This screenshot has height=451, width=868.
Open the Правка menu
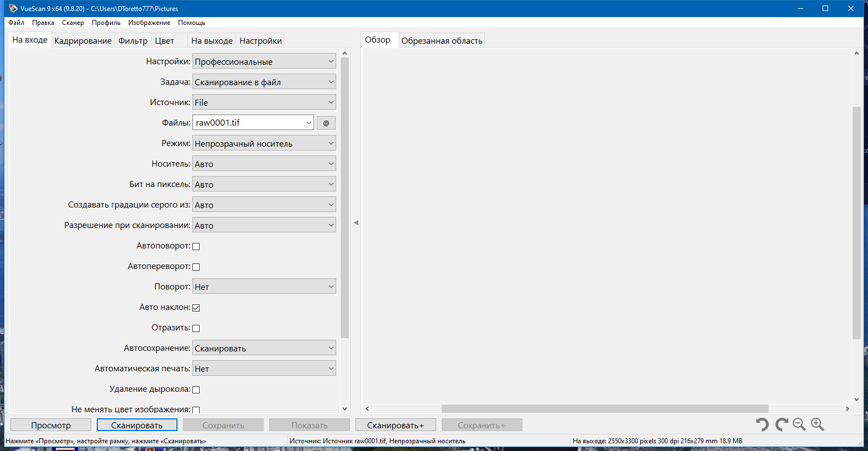pyautogui.click(x=43, y=23)
